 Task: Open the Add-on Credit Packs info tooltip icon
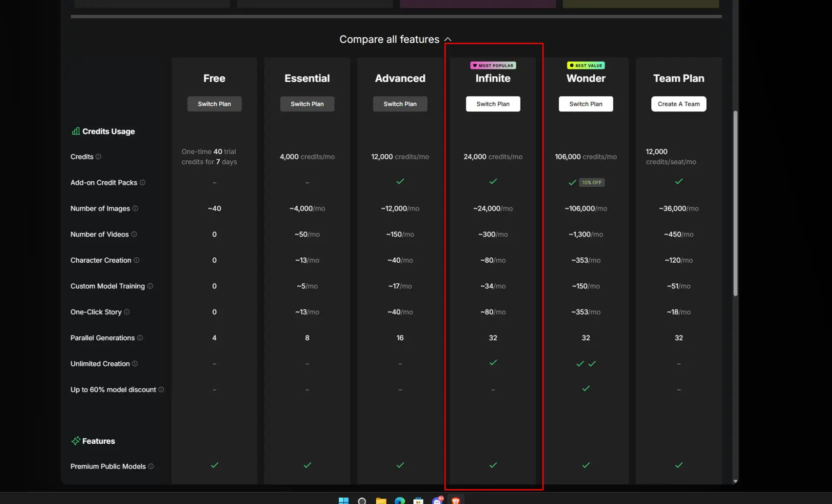coord(143,182)
